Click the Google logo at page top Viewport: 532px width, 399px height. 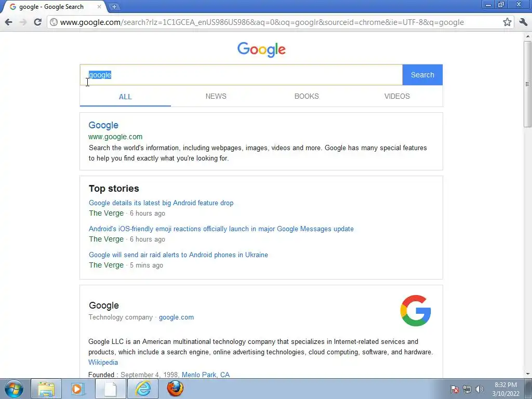pos(261,50)
